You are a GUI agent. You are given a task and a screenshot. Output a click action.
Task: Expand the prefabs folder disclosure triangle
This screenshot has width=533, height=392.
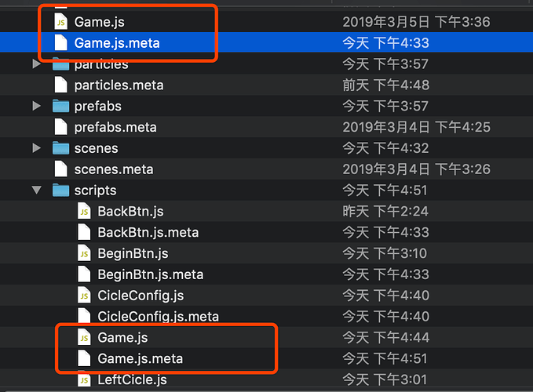tap(36, 106)
